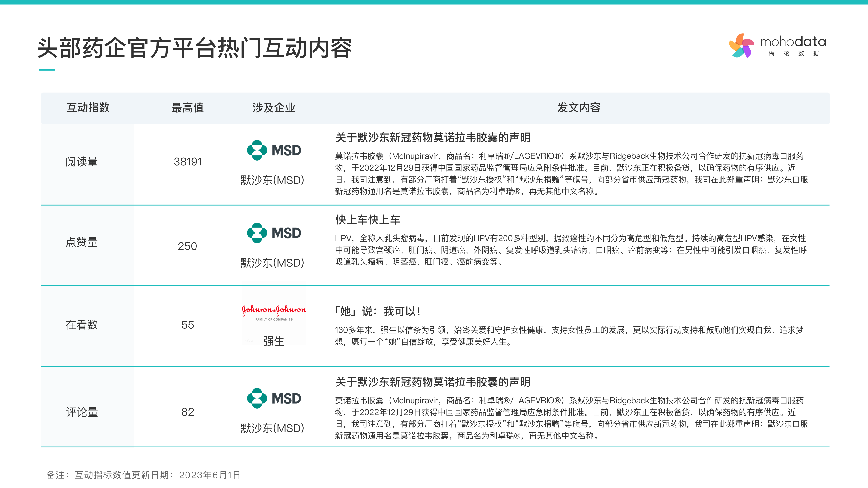Click the MSD logo in 阅读量 row

coord(274,150)
